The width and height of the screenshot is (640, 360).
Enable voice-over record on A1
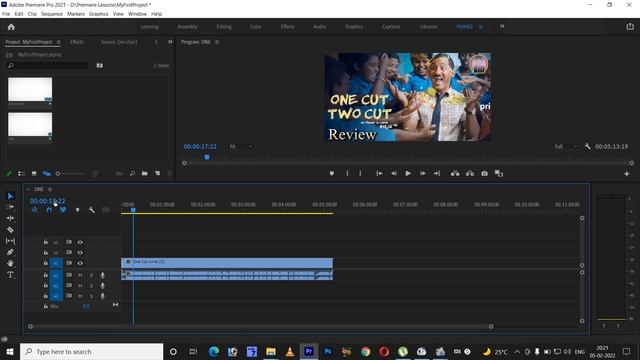coord(102,275)
